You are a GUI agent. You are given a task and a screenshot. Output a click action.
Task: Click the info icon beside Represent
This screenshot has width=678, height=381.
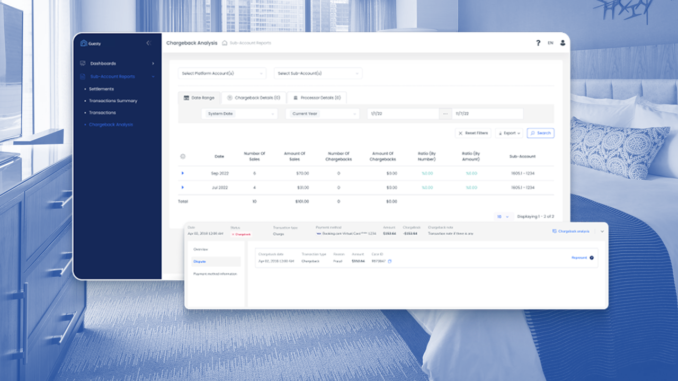592,258
